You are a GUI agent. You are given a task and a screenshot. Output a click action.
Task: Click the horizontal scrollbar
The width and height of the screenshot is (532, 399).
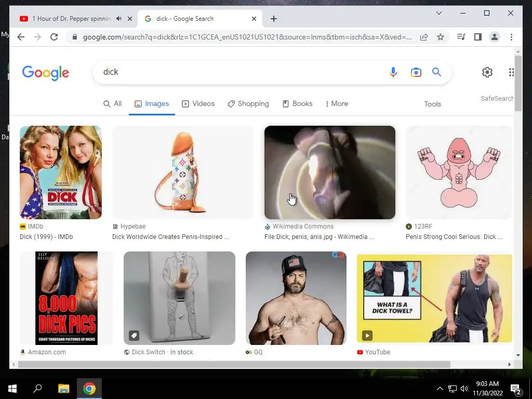click(x=234, y=364)
